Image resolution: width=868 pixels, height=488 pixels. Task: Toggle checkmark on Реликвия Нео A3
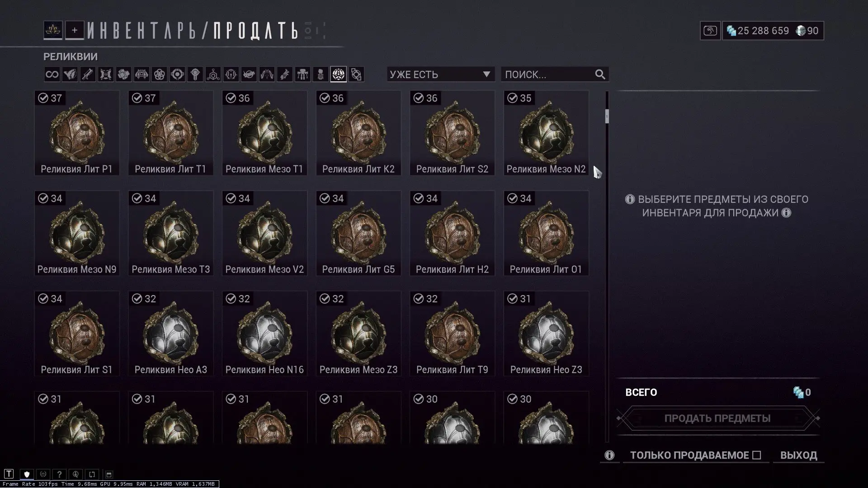pyautogui.click(x=137, y=299)
